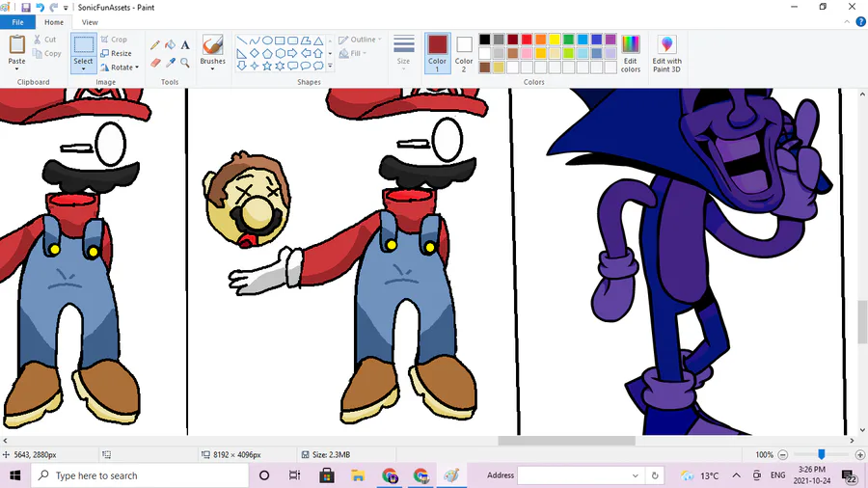Choose the Oval shape
Image resolution: width=868 pixels, height=488 pixels.
[x=267, y=41]
